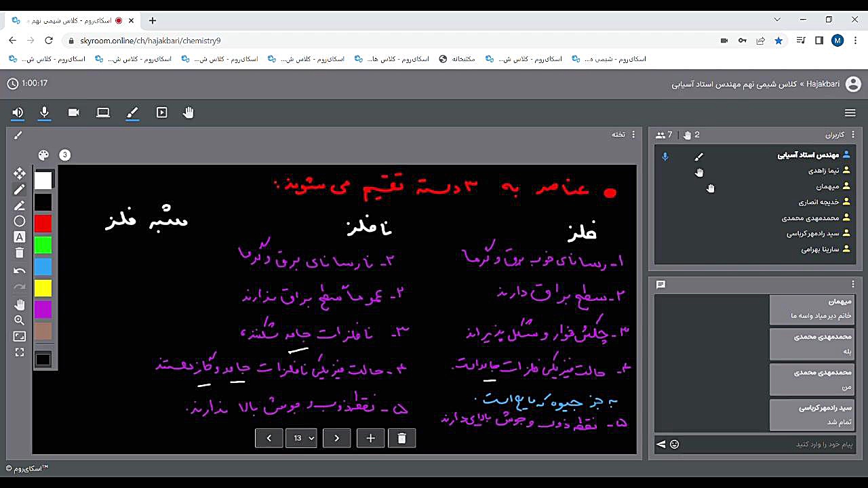This screenshot has width=868, height=488.
Task: Click the chat bubble icon in chat panel
Action: (x=661, y=285)
